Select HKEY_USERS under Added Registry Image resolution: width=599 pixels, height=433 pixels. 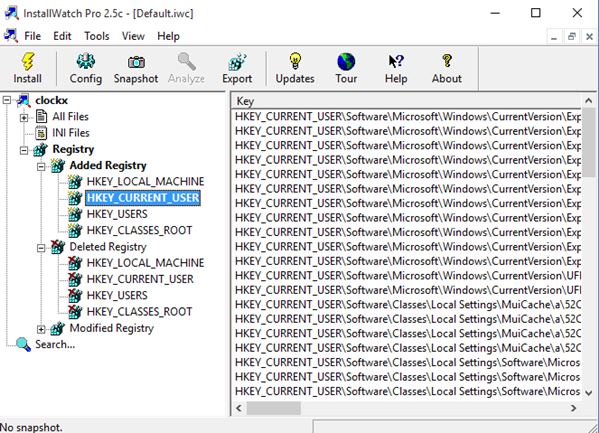pyautogui.click(x=117, y=214)
